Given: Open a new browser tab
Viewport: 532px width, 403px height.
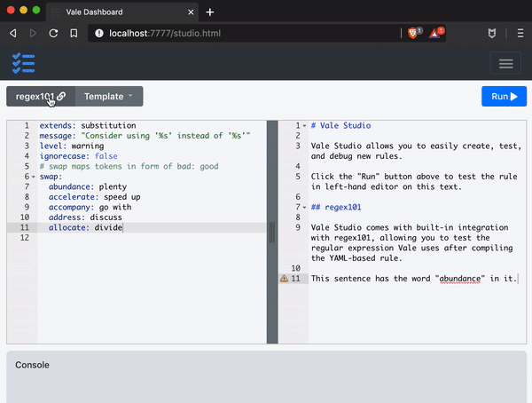Looking at the screenshot, I should click(x=209, y=12).
